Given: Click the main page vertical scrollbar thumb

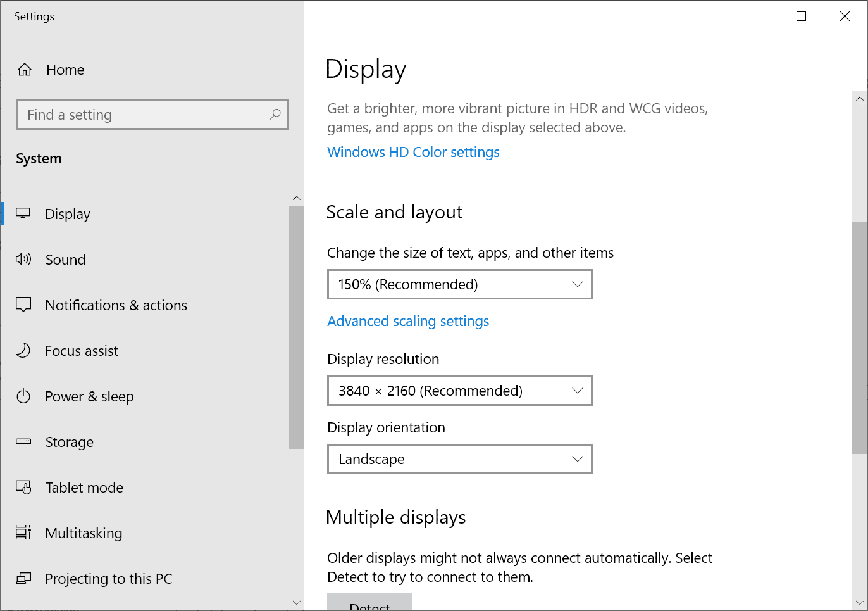Looking at the screenshot, I should pos(859,337).
